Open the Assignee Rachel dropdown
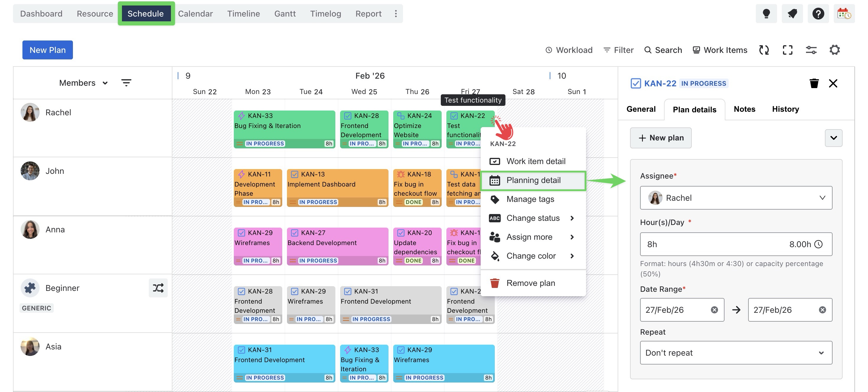The width and height of the screenshot is (868, 392). 735,198
